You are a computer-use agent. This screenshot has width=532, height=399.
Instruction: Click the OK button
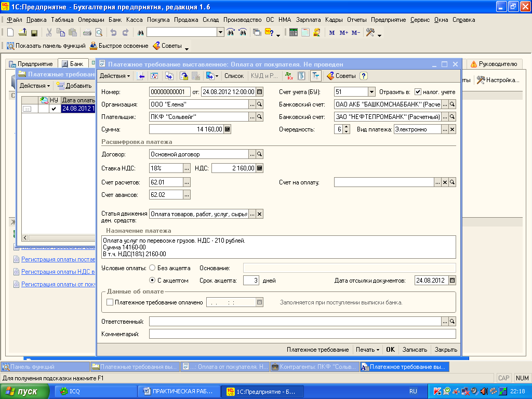[x=391, y=350]
